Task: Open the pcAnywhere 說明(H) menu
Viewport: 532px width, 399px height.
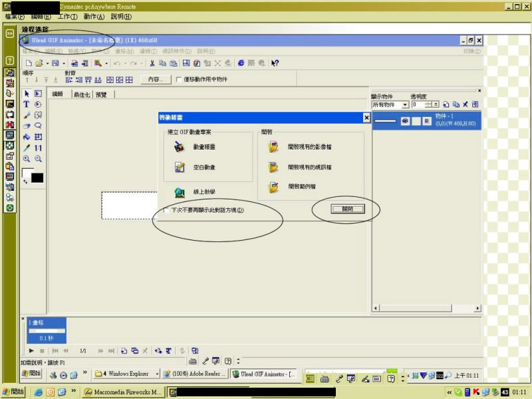Action: tap(121, 16)
